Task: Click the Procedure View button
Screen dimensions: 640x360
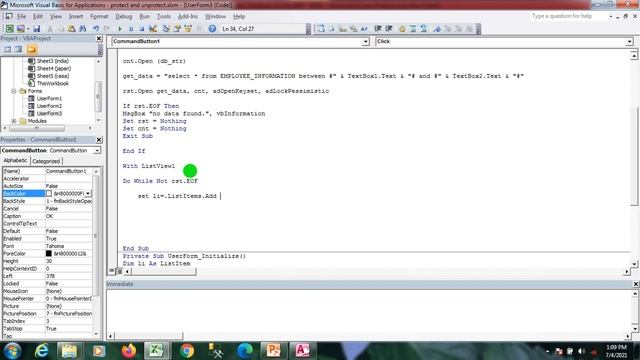Action: click(x=111, y=271)
